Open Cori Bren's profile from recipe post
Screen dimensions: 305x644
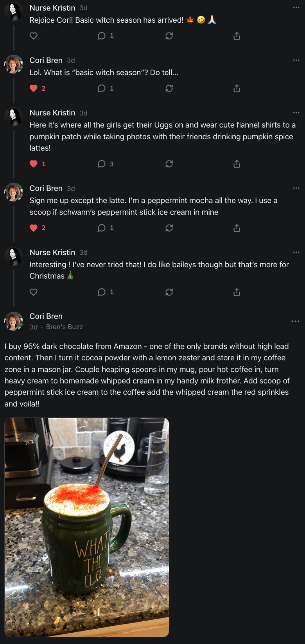pos(46,316)
